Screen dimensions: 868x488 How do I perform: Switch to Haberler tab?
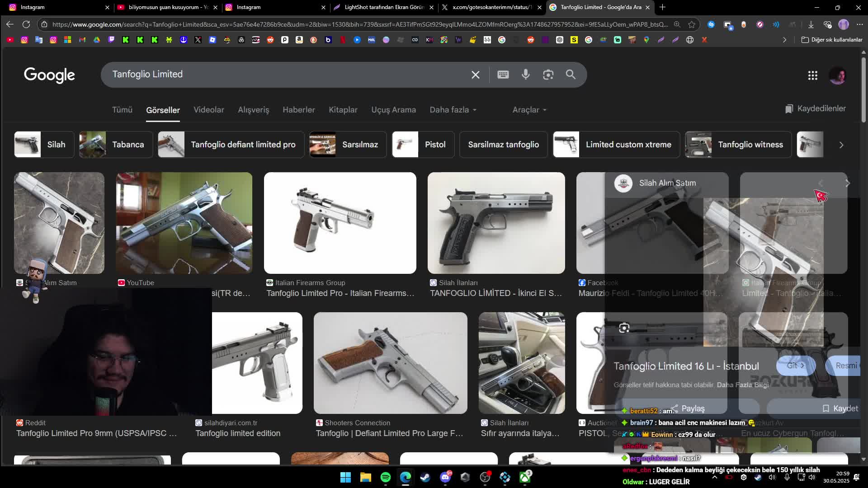click(x=298, y=110)
